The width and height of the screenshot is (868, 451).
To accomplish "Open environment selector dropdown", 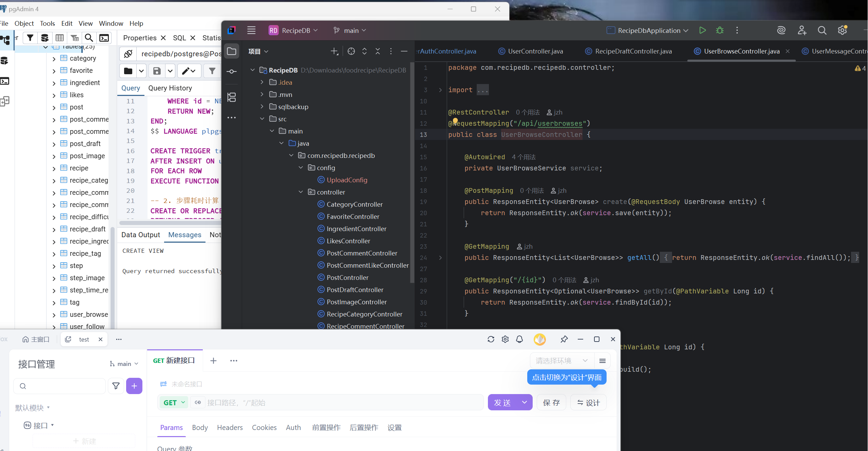I will pyautogui.click(x=562, y=361).
